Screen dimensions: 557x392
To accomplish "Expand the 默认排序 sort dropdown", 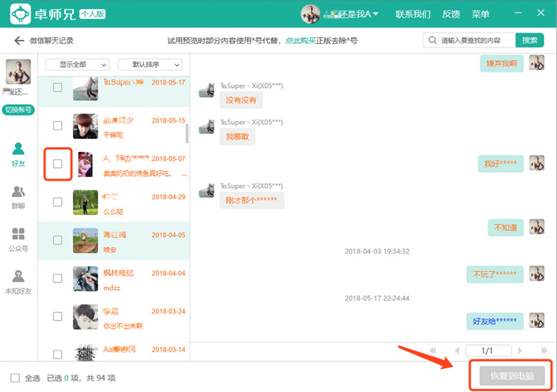I will [x=155, y=65].
